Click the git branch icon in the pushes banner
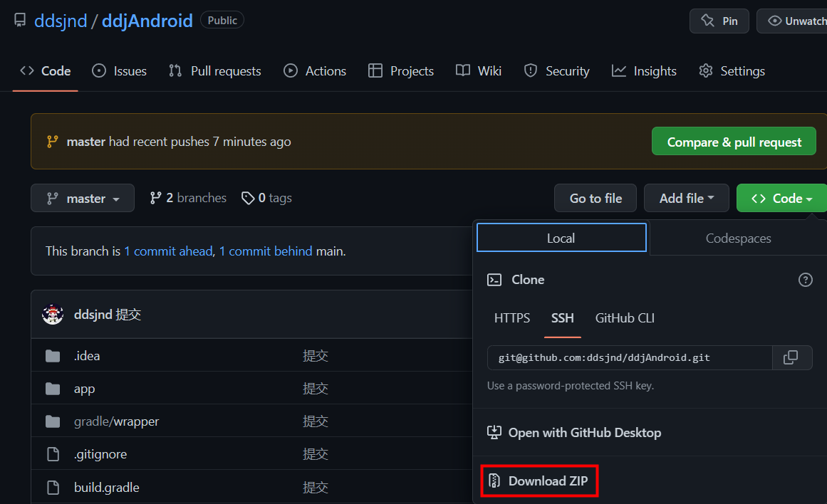Screen dimensions: 827x504 [x=52, y=142]
